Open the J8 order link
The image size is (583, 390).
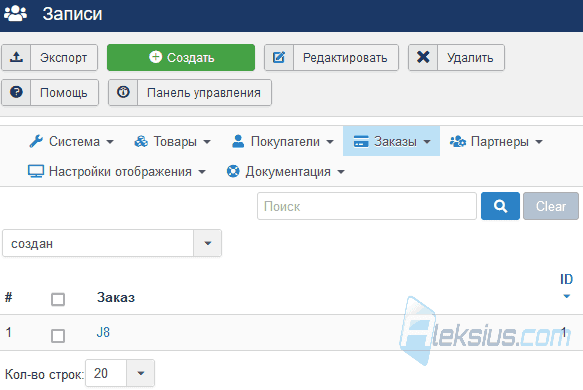103,332
